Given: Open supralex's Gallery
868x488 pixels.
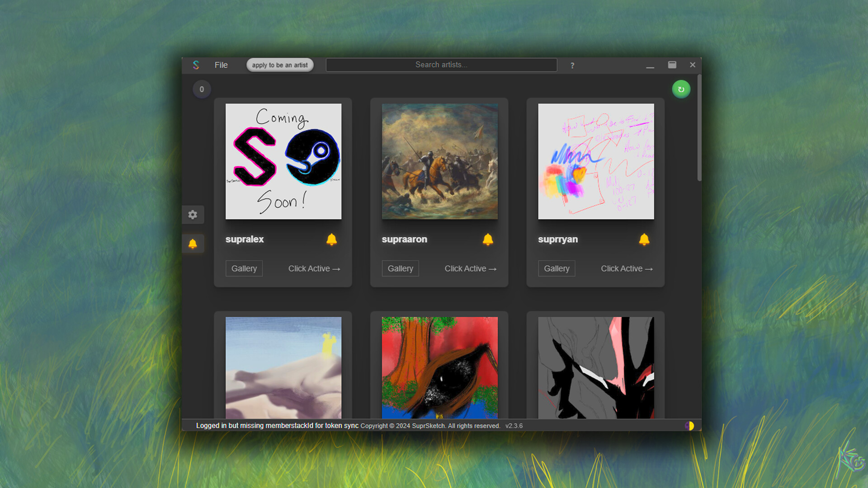Looking at the screenshot, I should (244, 268).
